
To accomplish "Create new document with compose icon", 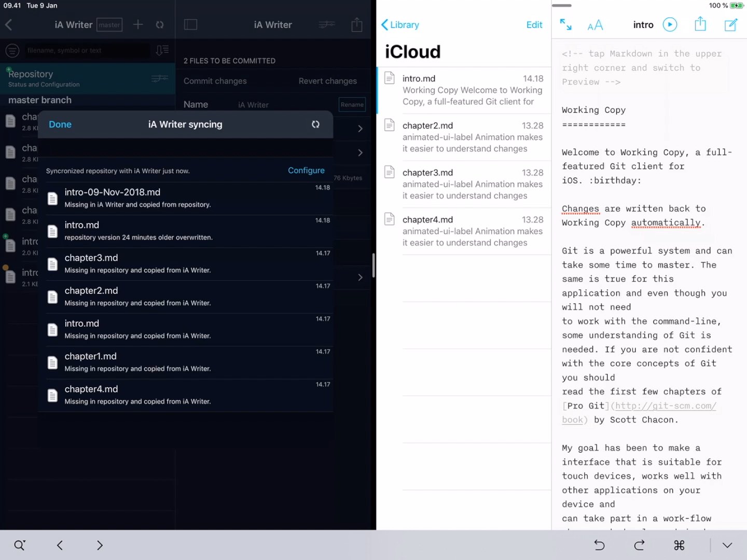I will point(731,24).
